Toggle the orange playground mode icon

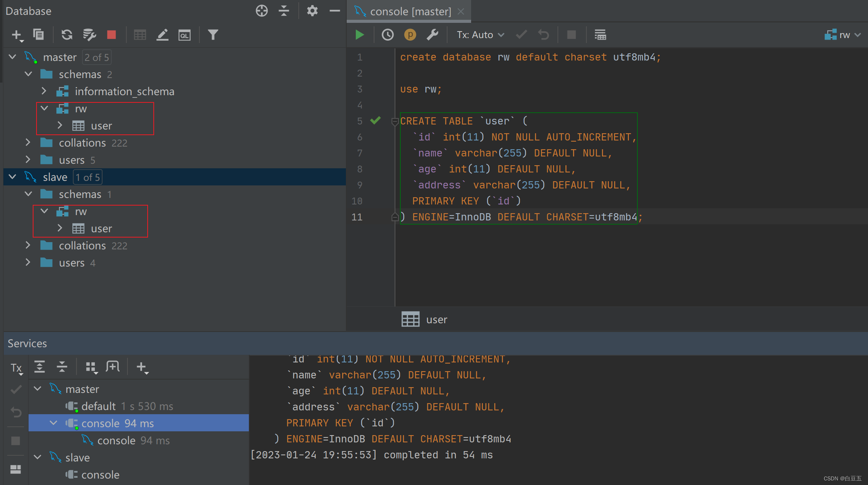410,35
